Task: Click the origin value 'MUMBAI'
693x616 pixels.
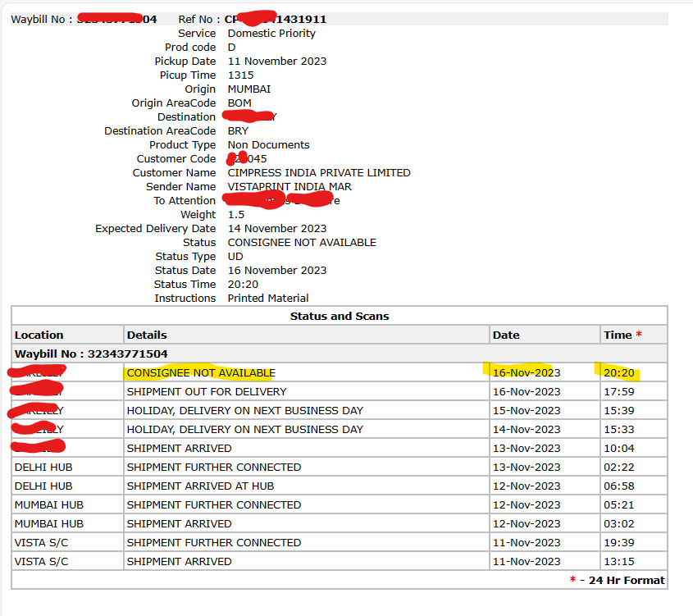Action: 249,89
